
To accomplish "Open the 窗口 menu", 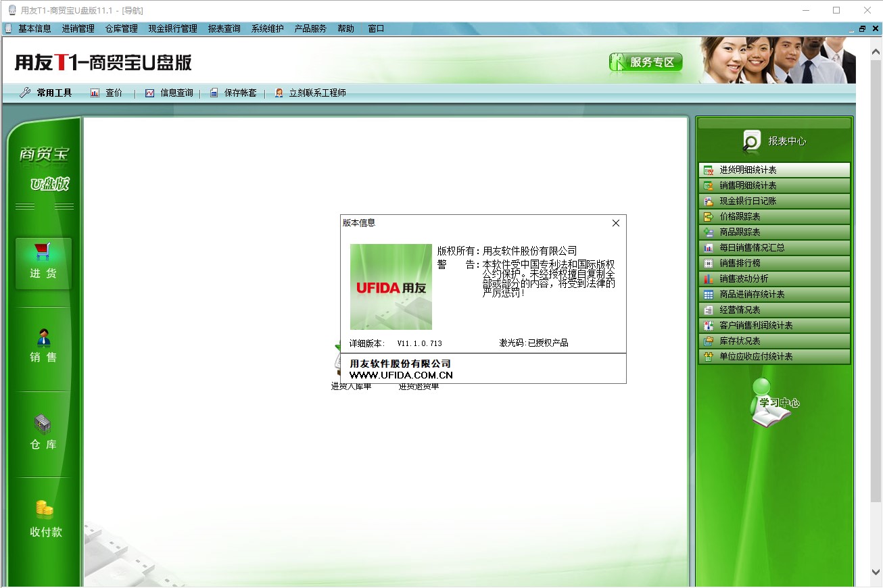I will click(376, 28).
